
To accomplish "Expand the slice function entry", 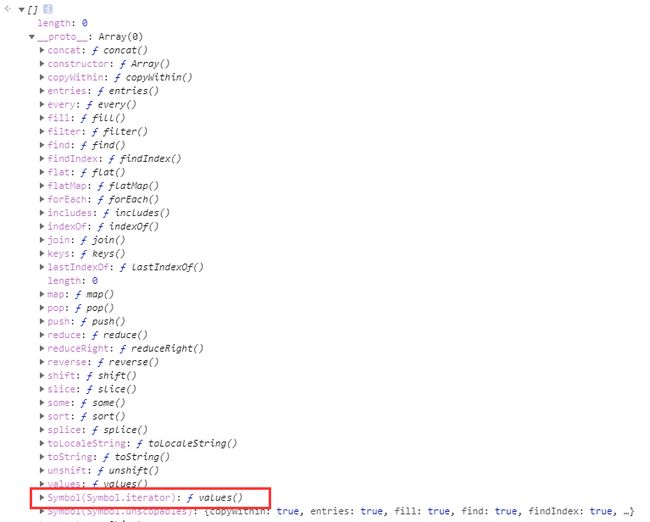I will click(x=42, y=389).
